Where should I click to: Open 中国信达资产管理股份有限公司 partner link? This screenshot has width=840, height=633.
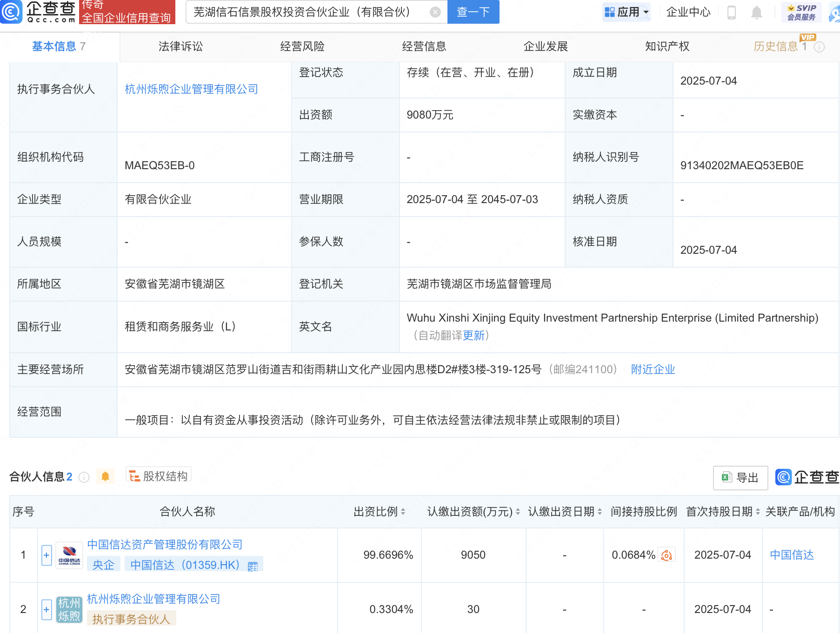[x=165, y=545]
